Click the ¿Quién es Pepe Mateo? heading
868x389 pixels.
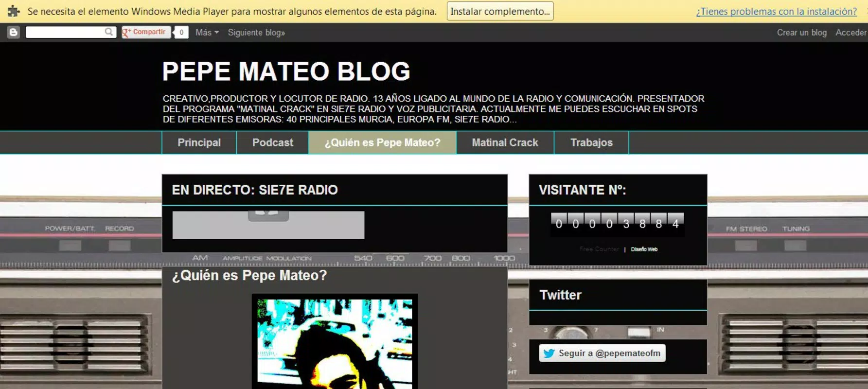point(249,275)
